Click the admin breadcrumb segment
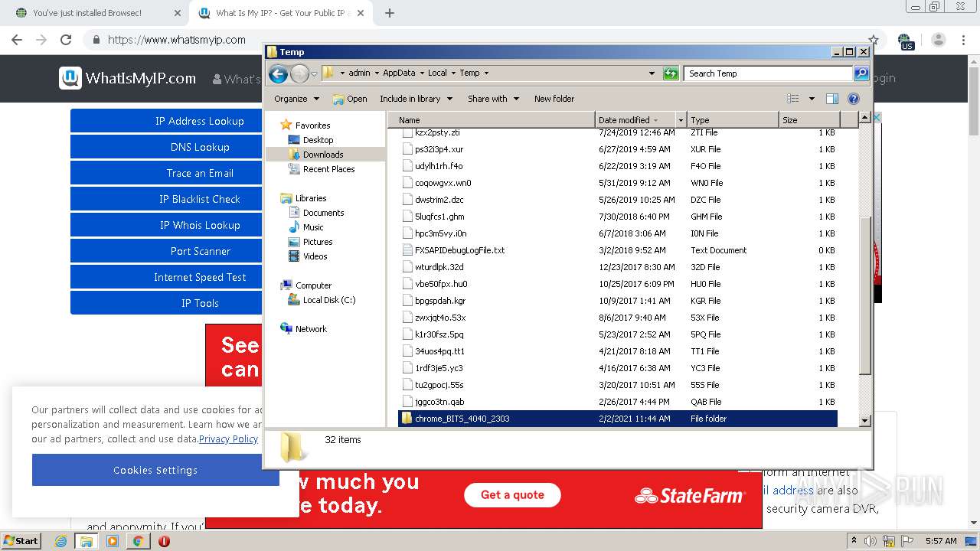The width and height of the screenshot is (980, 551). point(359,73)
